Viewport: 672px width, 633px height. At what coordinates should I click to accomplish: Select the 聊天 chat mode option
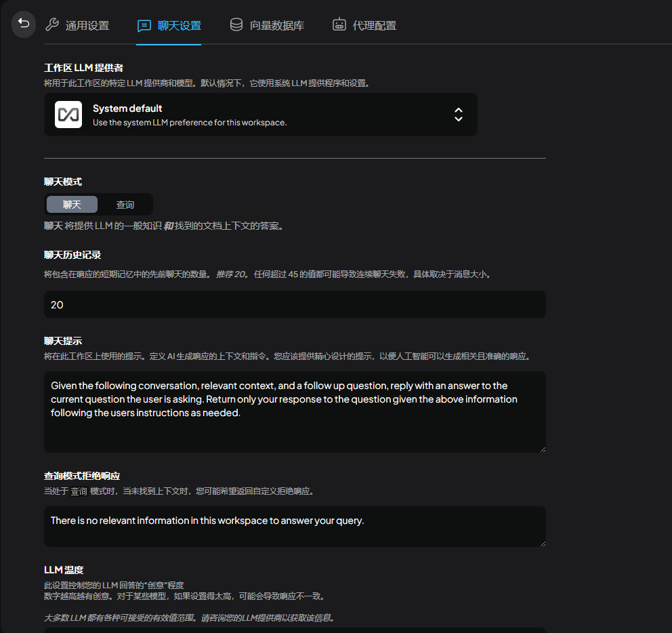[x=72, y=205]
